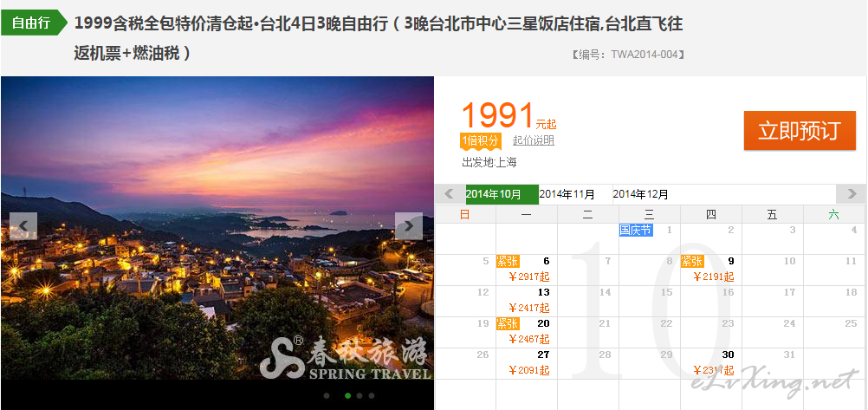868x410 pixels.
Task: Show next photo with right carousel arrow
Action: coord(409,226)
